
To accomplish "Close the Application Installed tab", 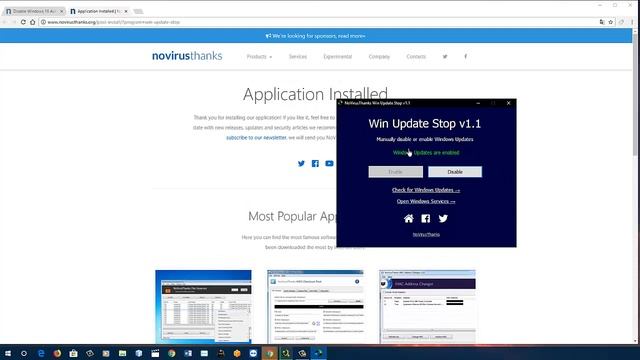I will [x=126, y=11].
